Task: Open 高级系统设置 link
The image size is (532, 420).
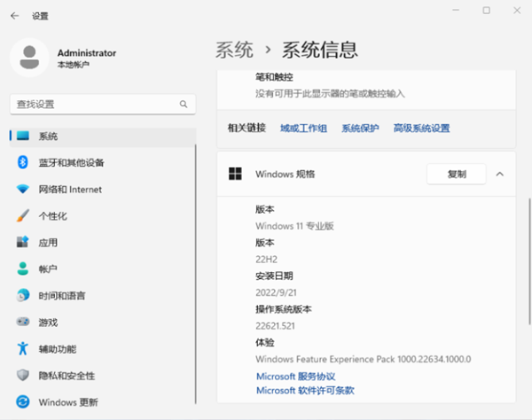Action: (421, 128)
